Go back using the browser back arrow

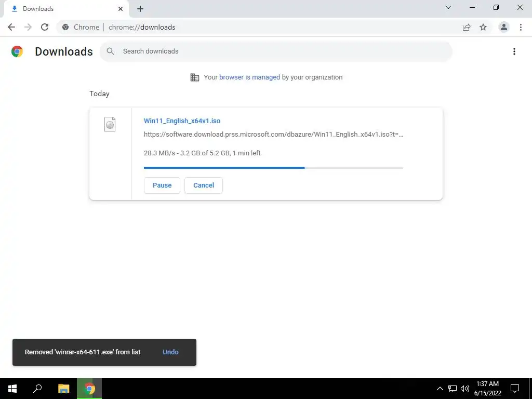click(11, 27)
